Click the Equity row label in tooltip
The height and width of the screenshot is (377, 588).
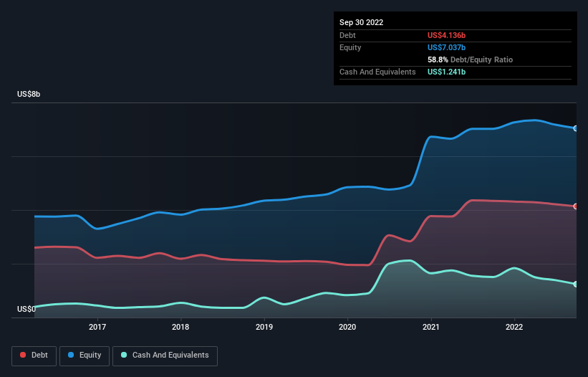pyautogui.click(x=350, y=47)
